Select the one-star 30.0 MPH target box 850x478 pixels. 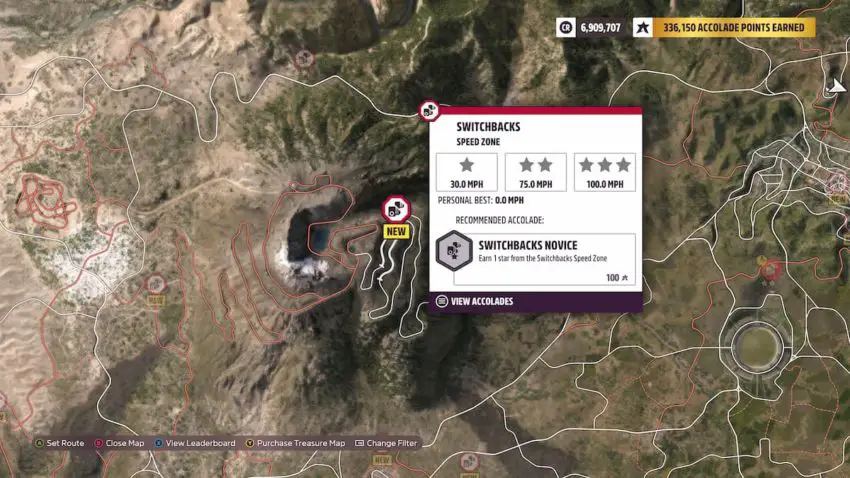[x=467, y=172]
